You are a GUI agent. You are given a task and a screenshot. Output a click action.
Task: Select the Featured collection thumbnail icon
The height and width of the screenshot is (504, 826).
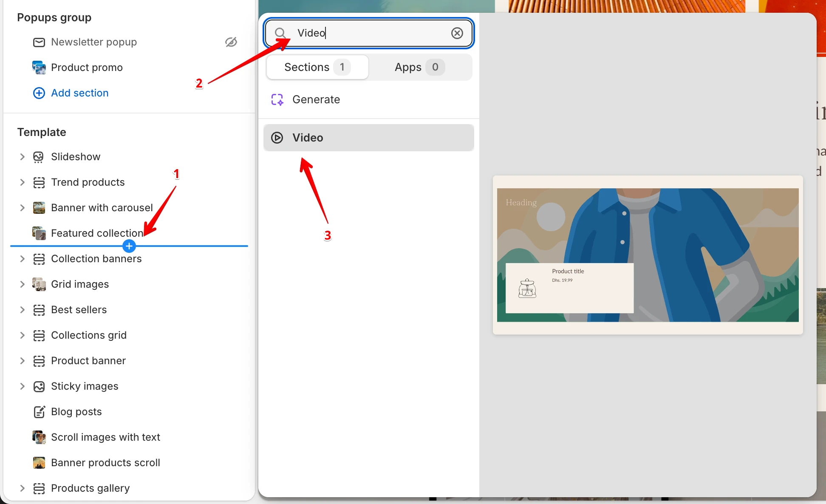pyautogui.click(x=39, y=233)
